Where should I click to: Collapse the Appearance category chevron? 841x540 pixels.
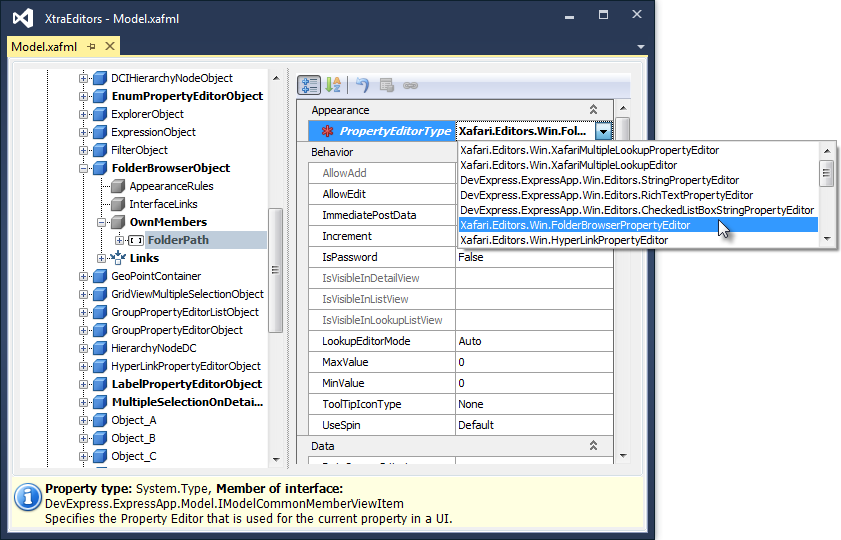593,110
